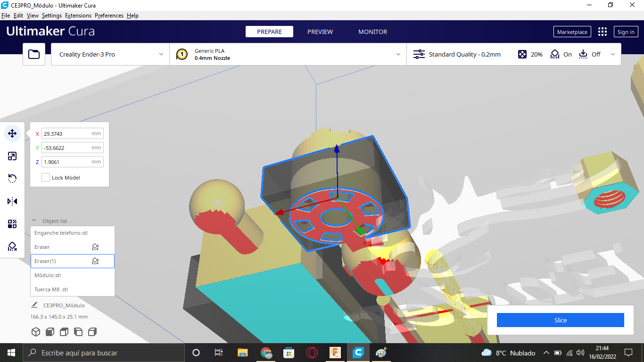Open the Marketplace

tap(572, 32)
